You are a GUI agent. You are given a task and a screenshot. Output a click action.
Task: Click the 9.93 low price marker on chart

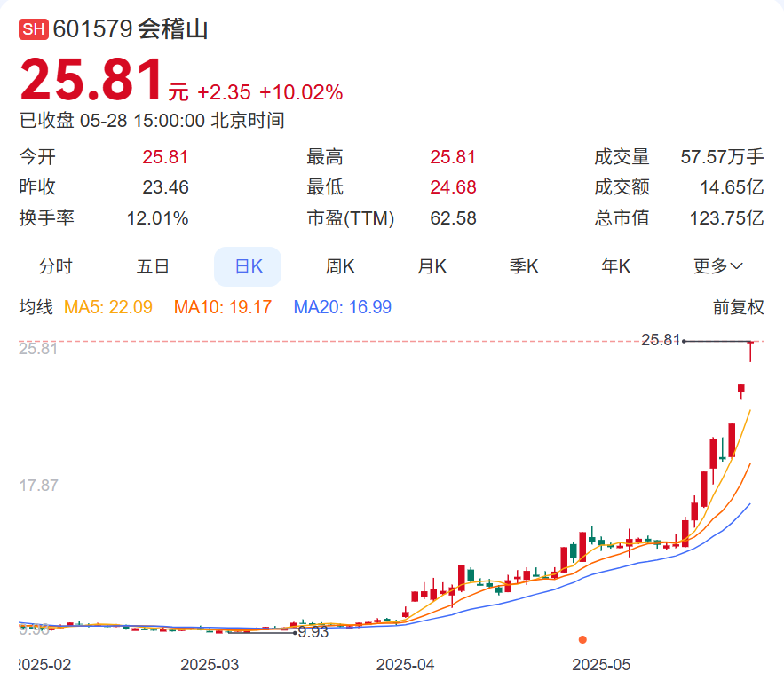(313, 632)
